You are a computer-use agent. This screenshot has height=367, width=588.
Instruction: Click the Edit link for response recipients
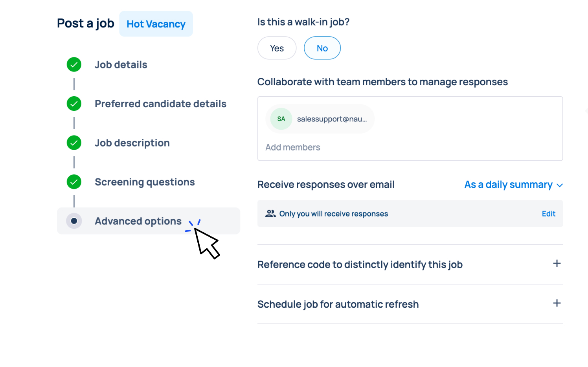(548, 214)
